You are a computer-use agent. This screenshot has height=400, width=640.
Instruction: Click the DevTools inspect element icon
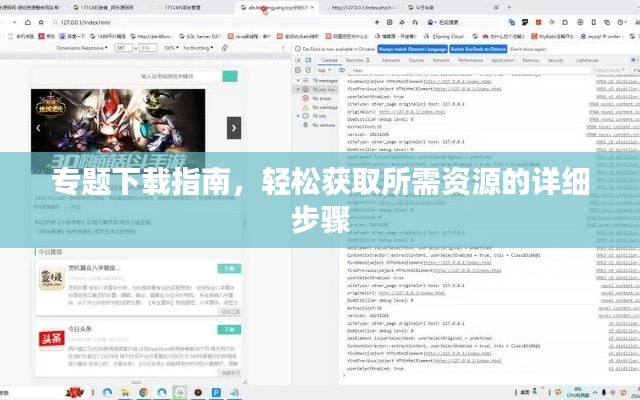[298, 60]
